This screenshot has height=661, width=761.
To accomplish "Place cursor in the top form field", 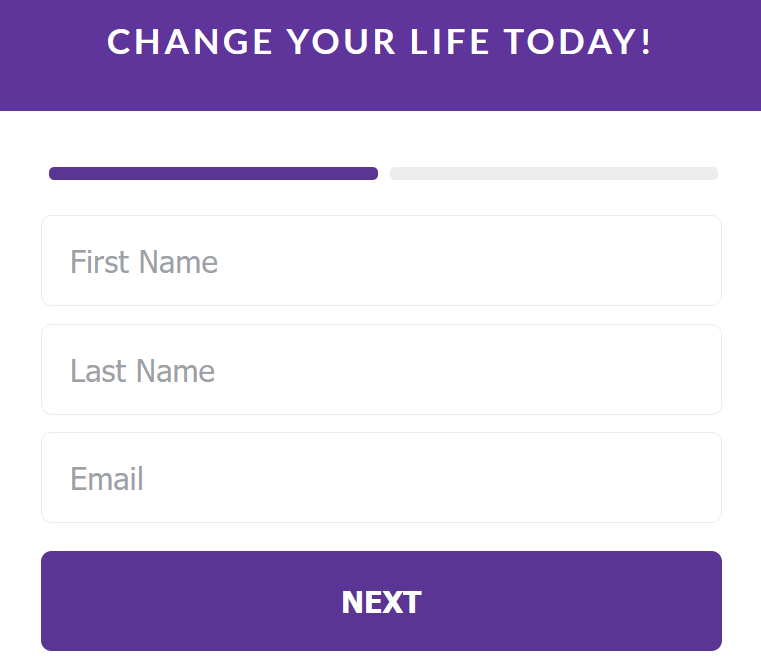I will [x=381, y=261].
